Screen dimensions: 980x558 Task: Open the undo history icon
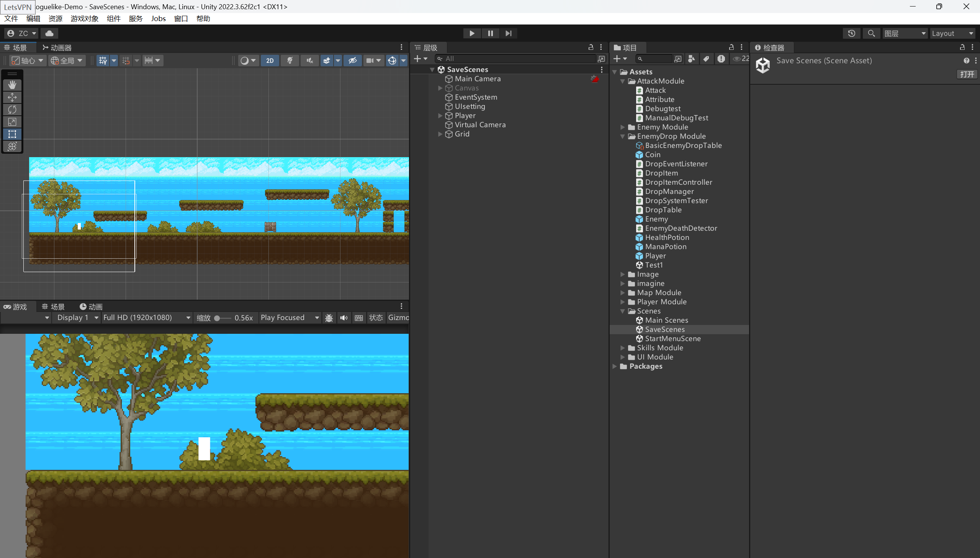(x=851, y=33)
